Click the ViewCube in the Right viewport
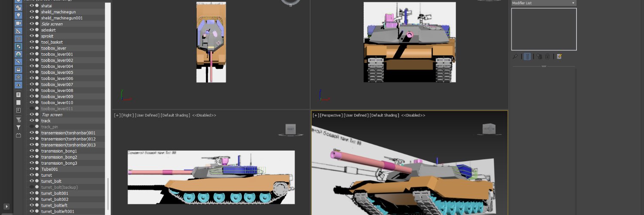This screenshot has height=215, width=644. 291,129
